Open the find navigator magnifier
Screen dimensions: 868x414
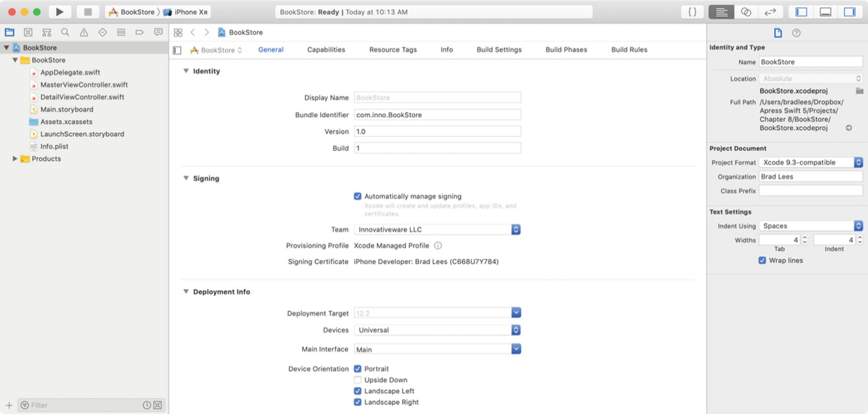(x=65, y=32)
